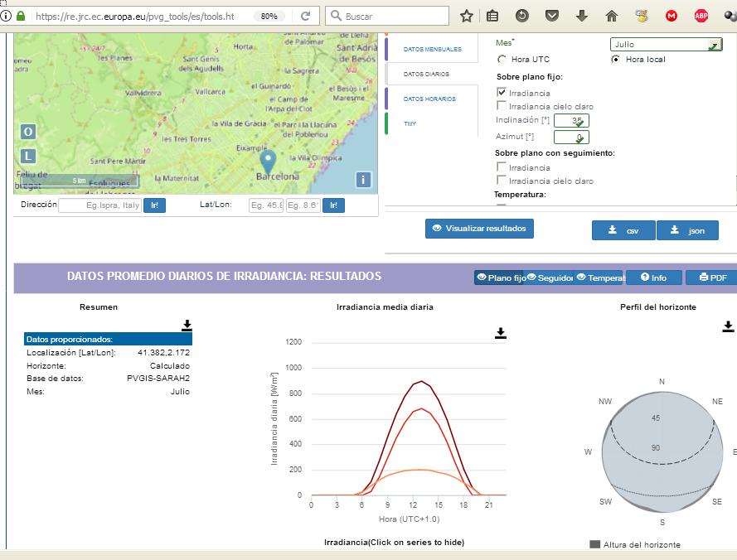Click Visualizar resultados button

coord(479,229)
